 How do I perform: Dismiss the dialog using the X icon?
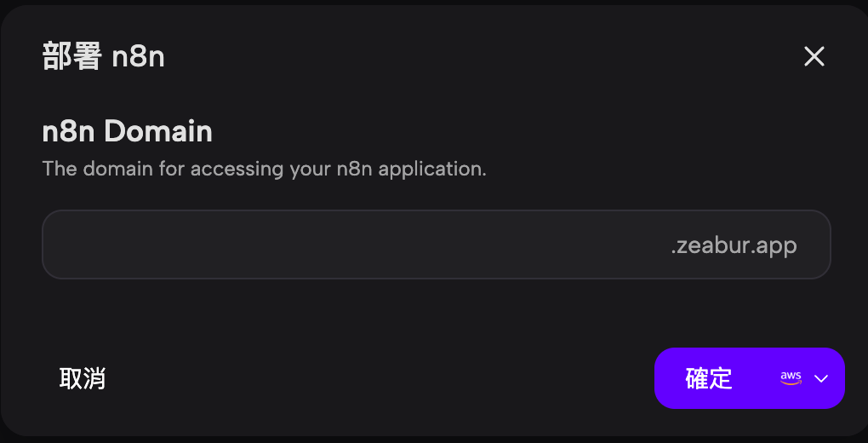click(x=814, y=56)
